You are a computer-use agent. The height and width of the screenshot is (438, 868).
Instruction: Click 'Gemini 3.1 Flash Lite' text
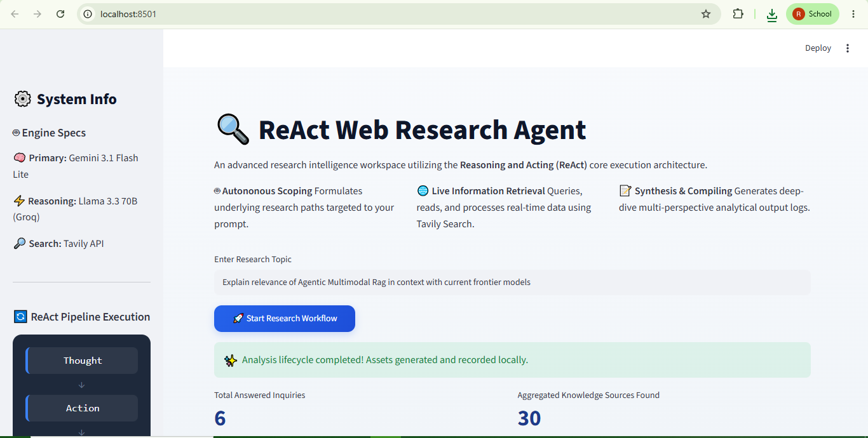76,166
